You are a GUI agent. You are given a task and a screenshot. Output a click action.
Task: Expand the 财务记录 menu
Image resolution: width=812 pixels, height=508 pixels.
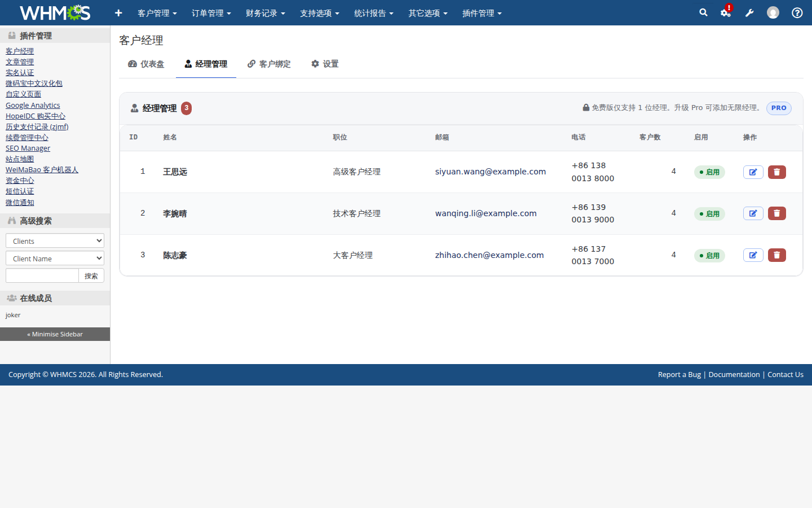pos(266,13)
